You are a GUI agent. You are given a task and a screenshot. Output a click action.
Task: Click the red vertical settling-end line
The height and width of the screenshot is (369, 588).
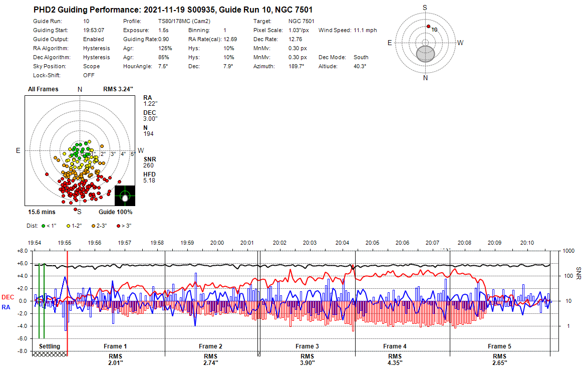point(67,303)
